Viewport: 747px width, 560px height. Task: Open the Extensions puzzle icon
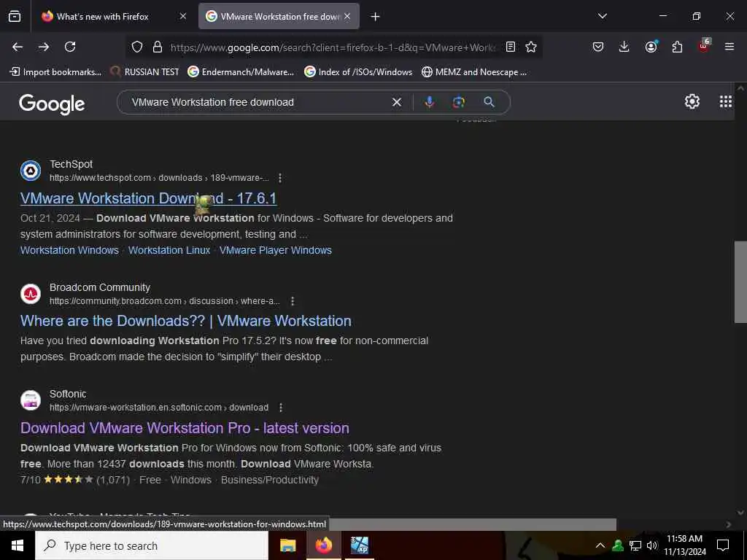tap(677, 47)
